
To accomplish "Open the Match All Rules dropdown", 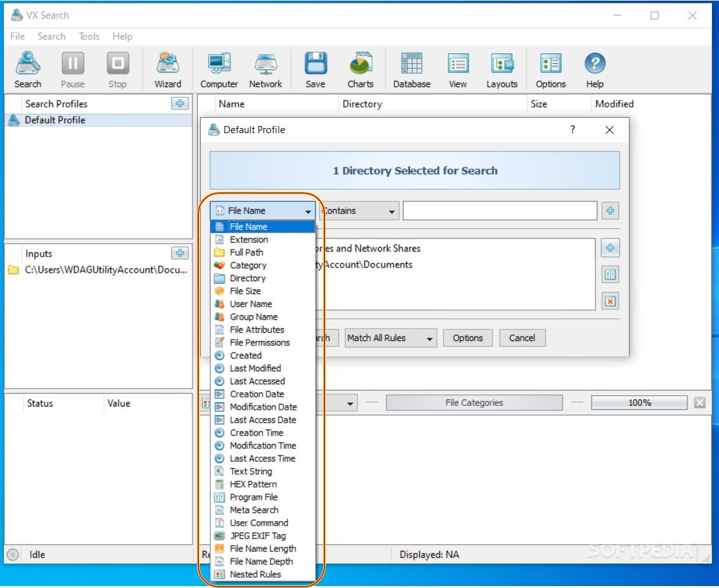I will pyautogui.click(x=391, y=338).
